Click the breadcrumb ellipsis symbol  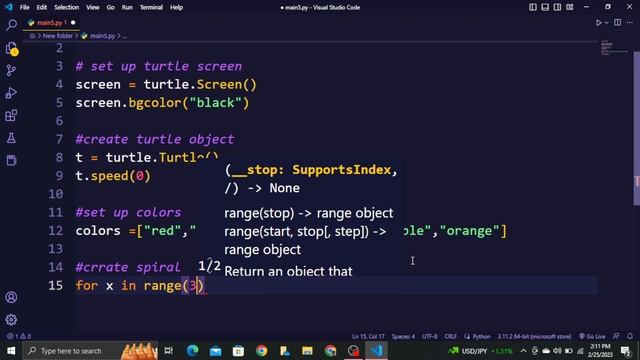point(124,36)
